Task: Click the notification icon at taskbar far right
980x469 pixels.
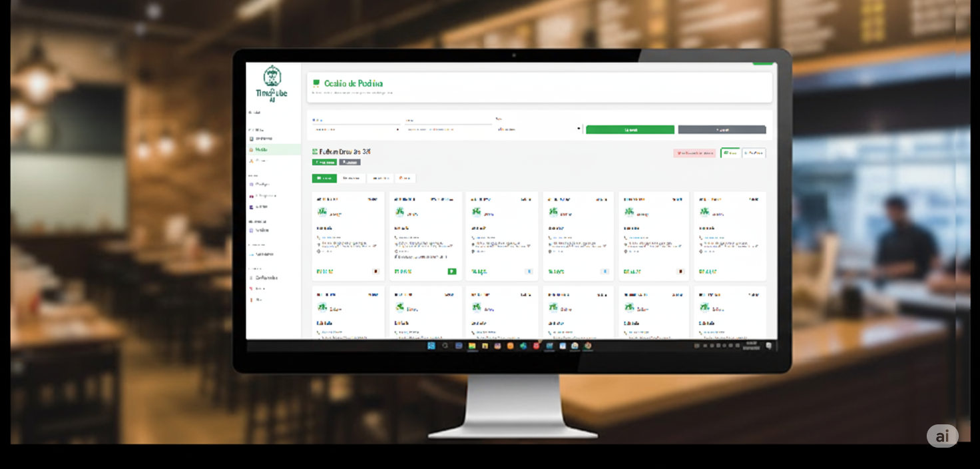Action: (x=769, y=346)
